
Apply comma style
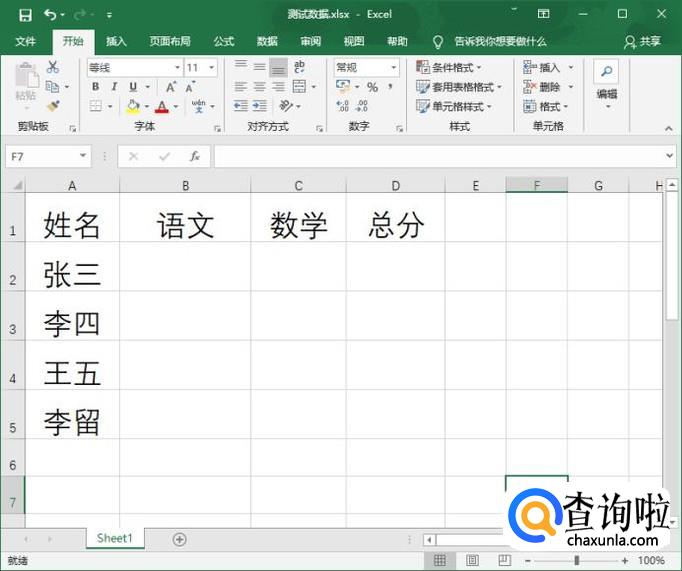[391, 87]
